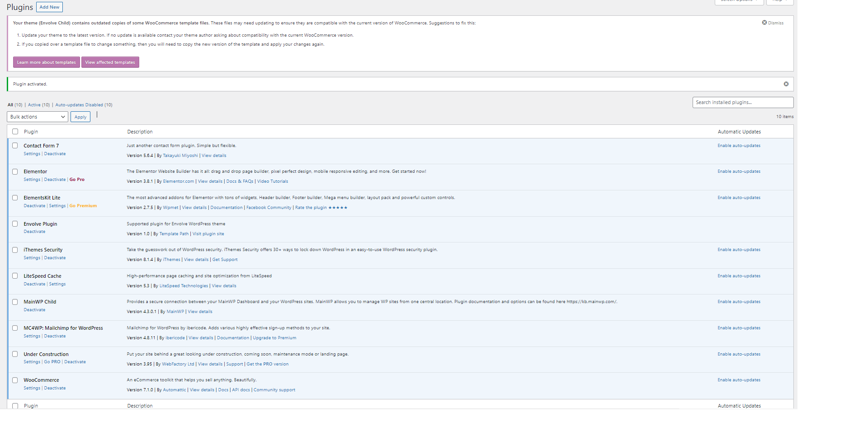The height and width of the screenshot is (427, 868).
Task: Select the WooCommerce plugin checkbox
Action: pos(15,380)
